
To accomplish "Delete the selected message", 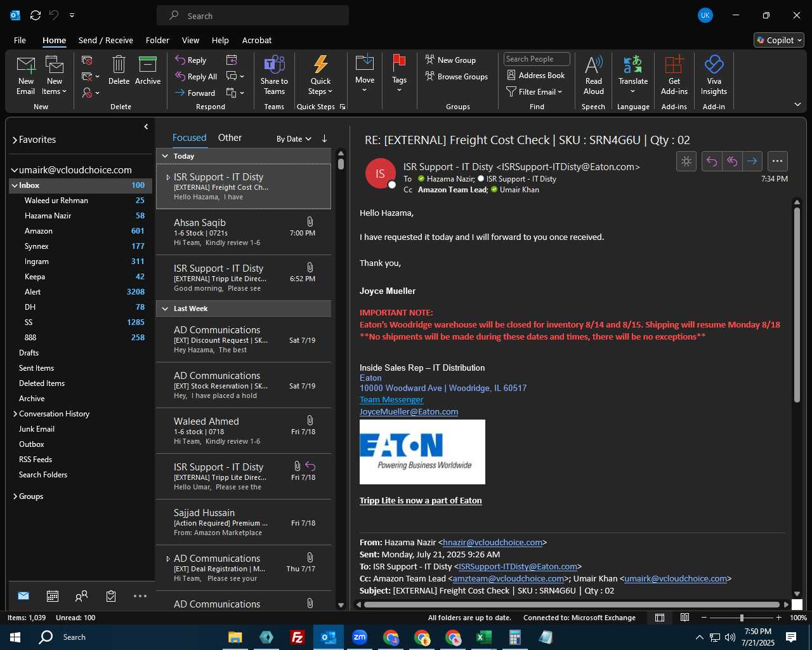I will [119, 70].
